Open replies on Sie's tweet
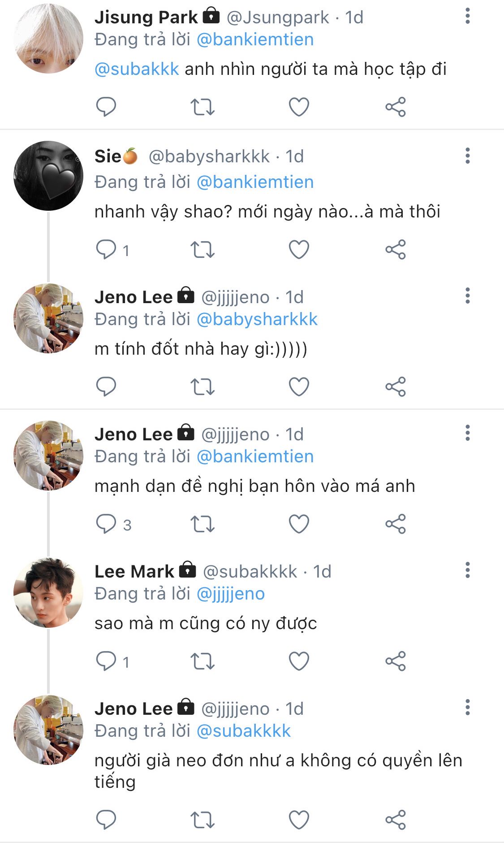This screenshot has height=843, width=504. pyautogui.click(x=106, y=250)
